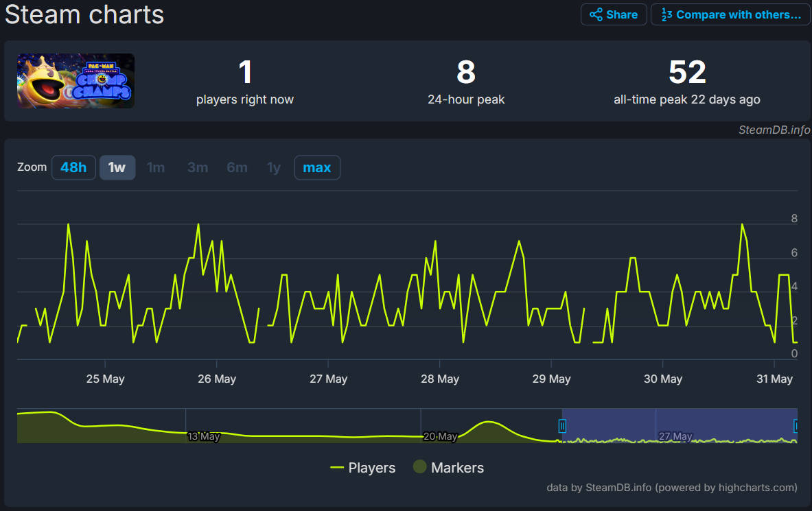Image resolution: width=812 pixels, height=511 pixels.
Task: Click the 24-hour peak value 8
Action: coord(466,72)
